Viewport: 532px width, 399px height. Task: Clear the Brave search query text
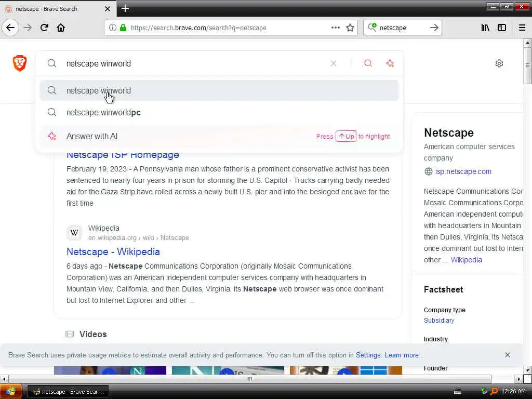(334, 63)
